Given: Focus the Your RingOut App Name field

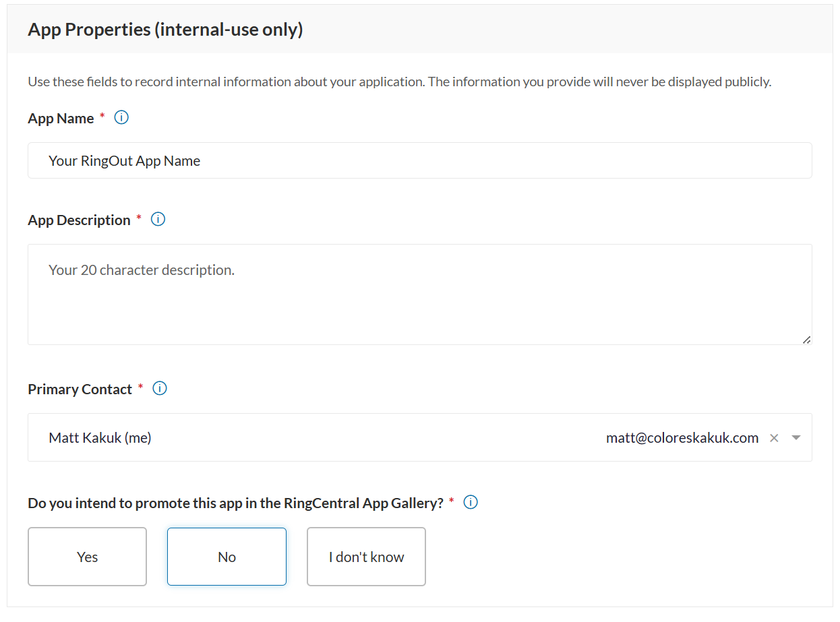Looking at the screenshot, I should point(419,160).
